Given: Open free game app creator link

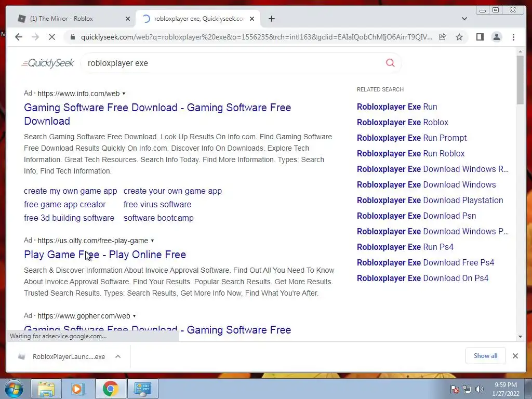Looking at the screenshot, I should pyautogui.click(x=65, y=205).
